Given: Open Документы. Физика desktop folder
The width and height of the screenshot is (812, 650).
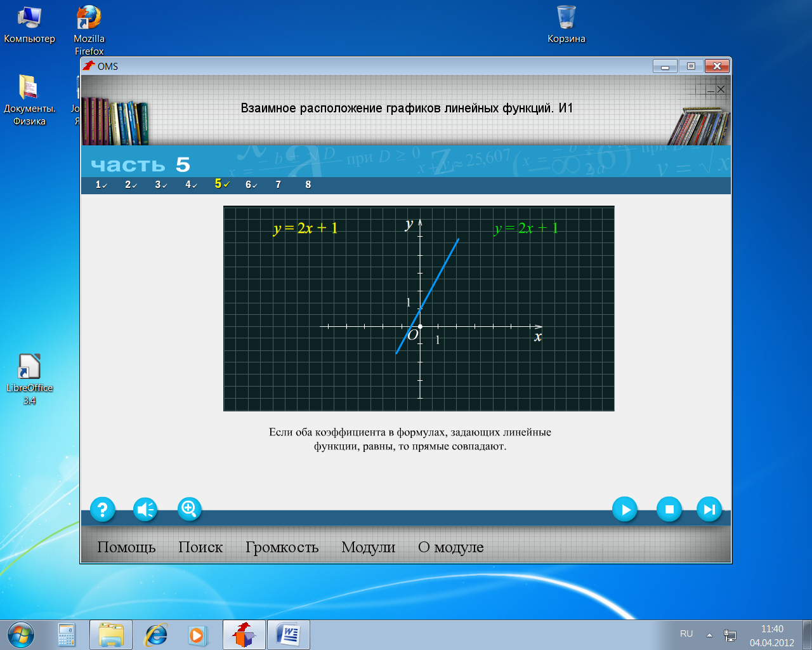Looking at the screenshot, I should [x=29, y=100].
